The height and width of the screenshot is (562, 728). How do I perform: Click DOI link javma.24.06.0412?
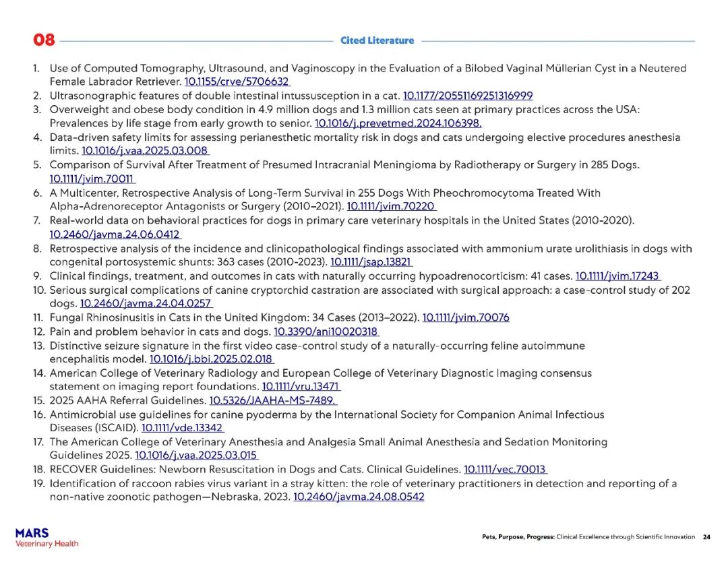tap(115, 235)
